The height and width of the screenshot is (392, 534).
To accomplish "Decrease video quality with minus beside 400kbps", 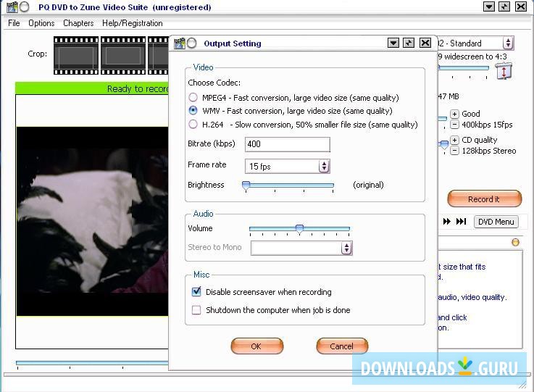I will coord(454,125).
